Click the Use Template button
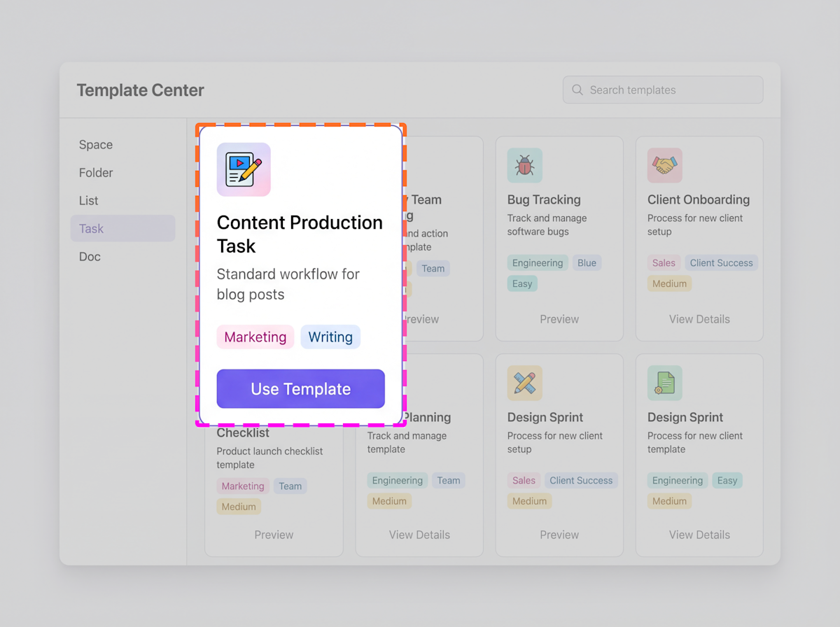Screen dimensions: 840x627 click(301, 389)
